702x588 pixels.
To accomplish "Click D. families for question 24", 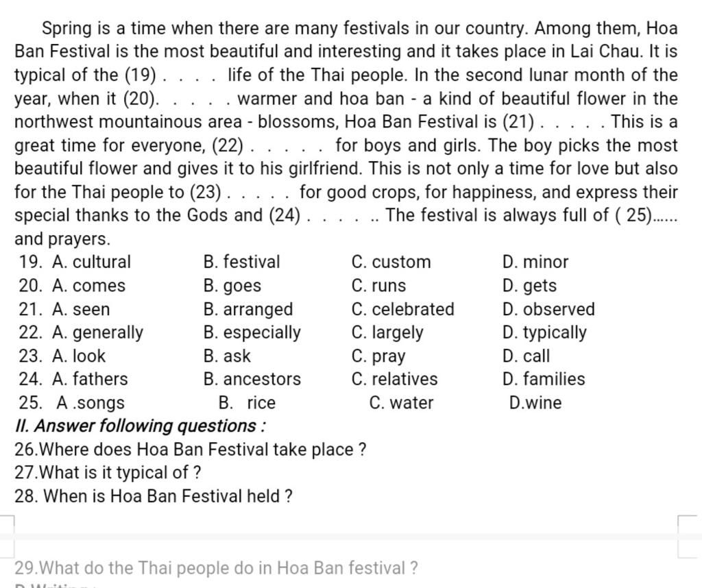I will pos(544,379).
